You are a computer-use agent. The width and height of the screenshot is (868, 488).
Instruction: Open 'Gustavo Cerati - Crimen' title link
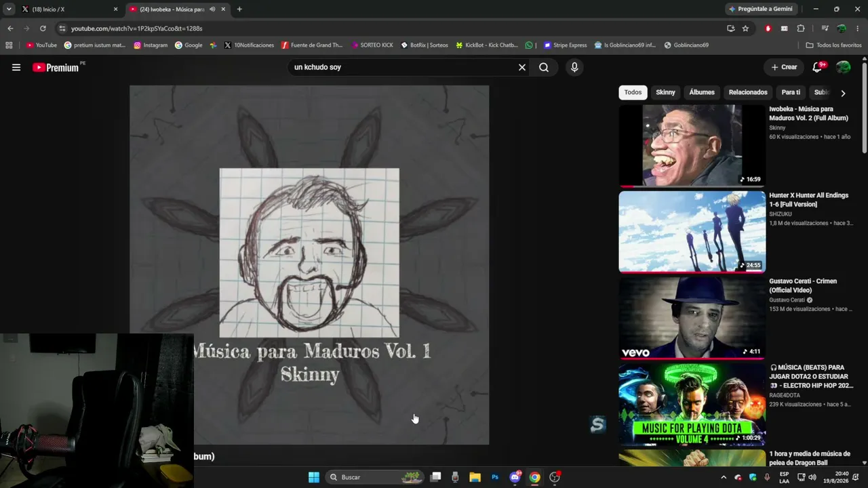pos(803,285)
